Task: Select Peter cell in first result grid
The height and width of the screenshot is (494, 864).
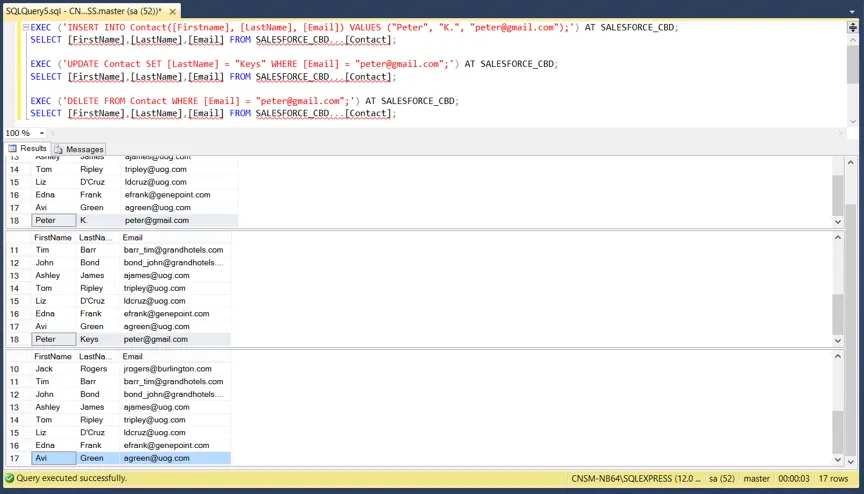Action: (x=53, y=220)
